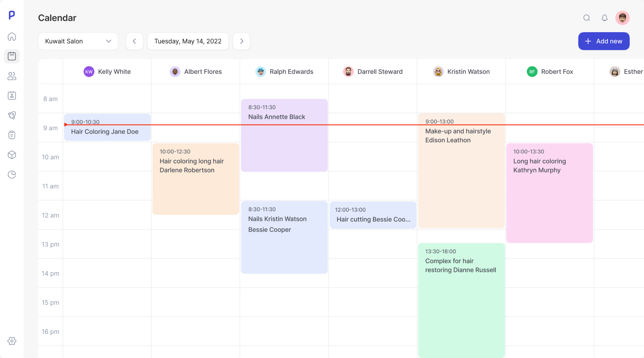Open the Search magnifier icon
This screenshot has height=358, width=644.
tap(586, 18)
